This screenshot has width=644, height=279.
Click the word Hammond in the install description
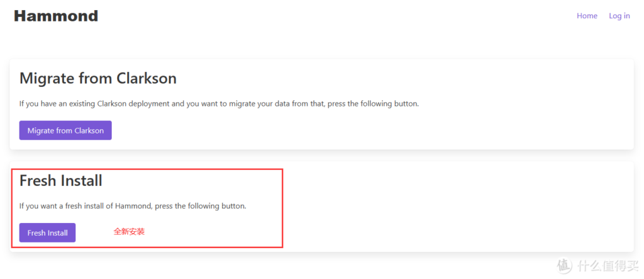tap(131, 206)
